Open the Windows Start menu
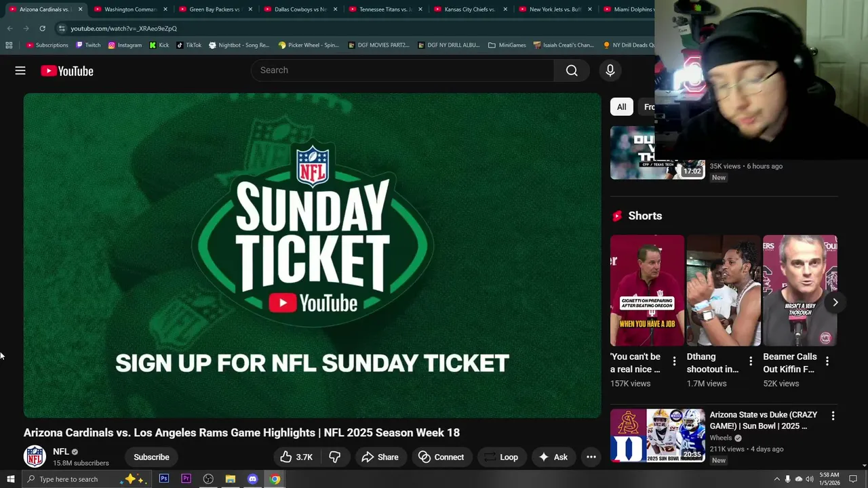Screen dimensions: 868x488 [10, 479]
